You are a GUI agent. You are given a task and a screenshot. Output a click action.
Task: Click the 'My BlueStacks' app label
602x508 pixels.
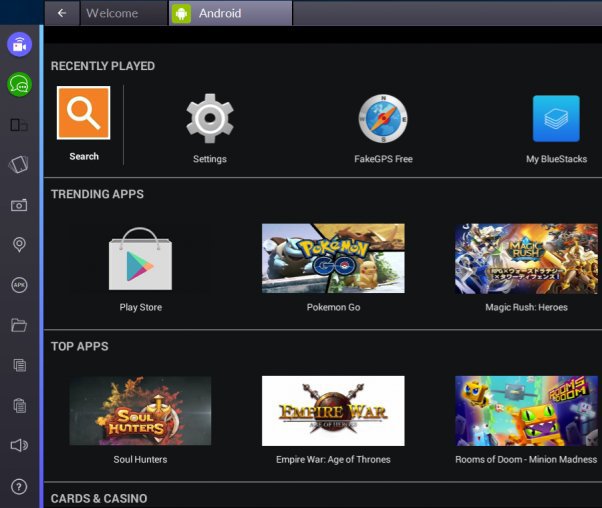[556, 159]
